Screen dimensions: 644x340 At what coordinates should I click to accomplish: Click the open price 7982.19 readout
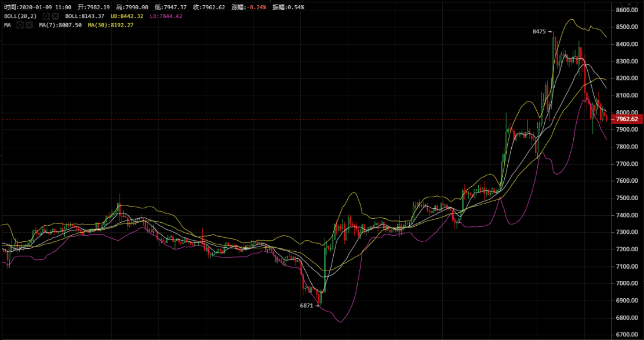click(x=94, y=8)
